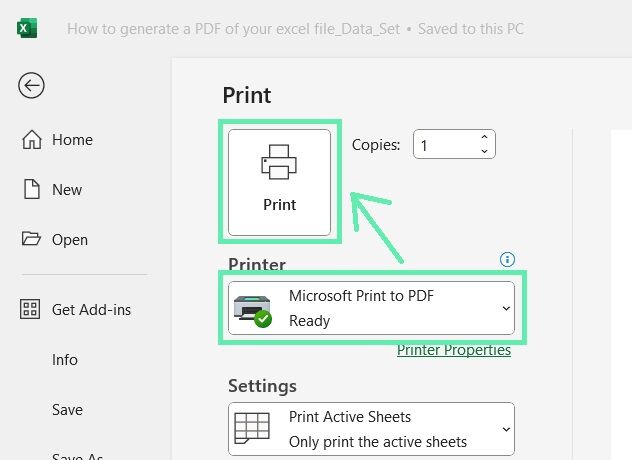Click the printer info circle icon

[x=507, y=259]
